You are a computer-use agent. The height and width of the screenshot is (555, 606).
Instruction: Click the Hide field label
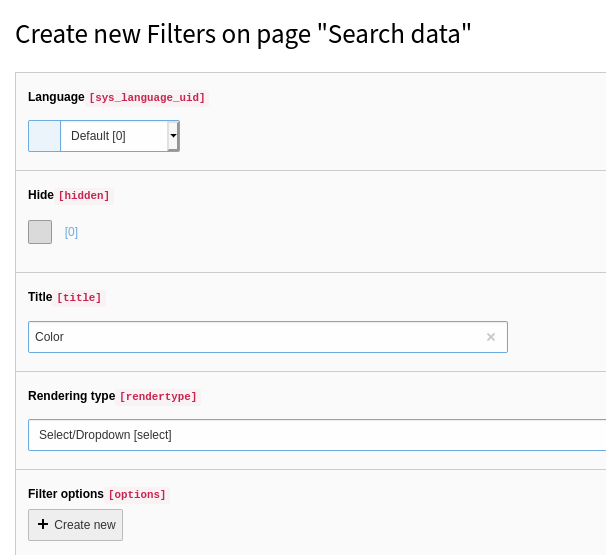(x=41, y=195)
